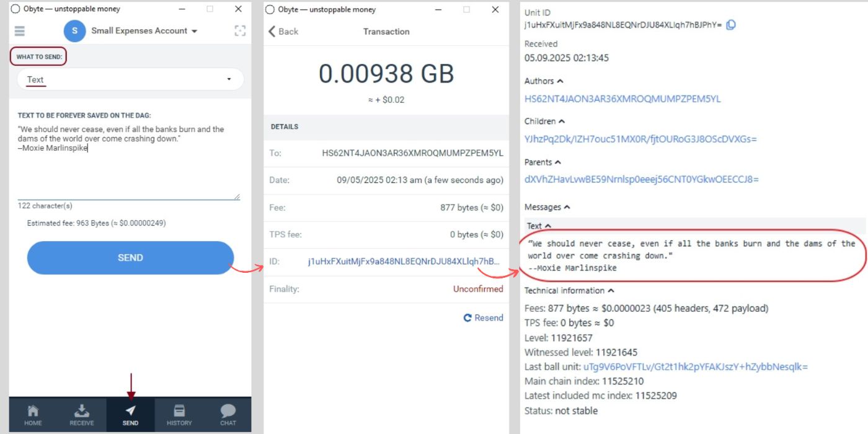
Task: Open History from bottom navigation
Action: pyautogui.click(x=179, y=415)
